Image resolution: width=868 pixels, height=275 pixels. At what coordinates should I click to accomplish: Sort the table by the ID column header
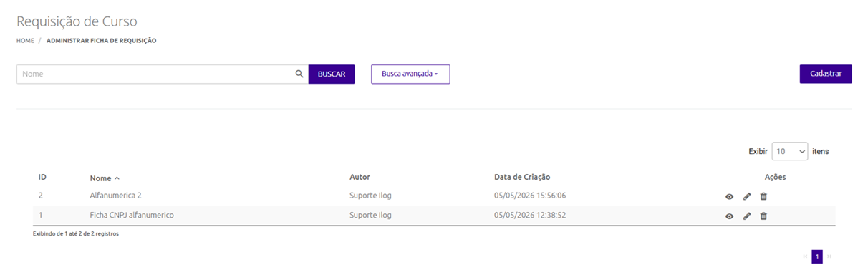(42, 177)
